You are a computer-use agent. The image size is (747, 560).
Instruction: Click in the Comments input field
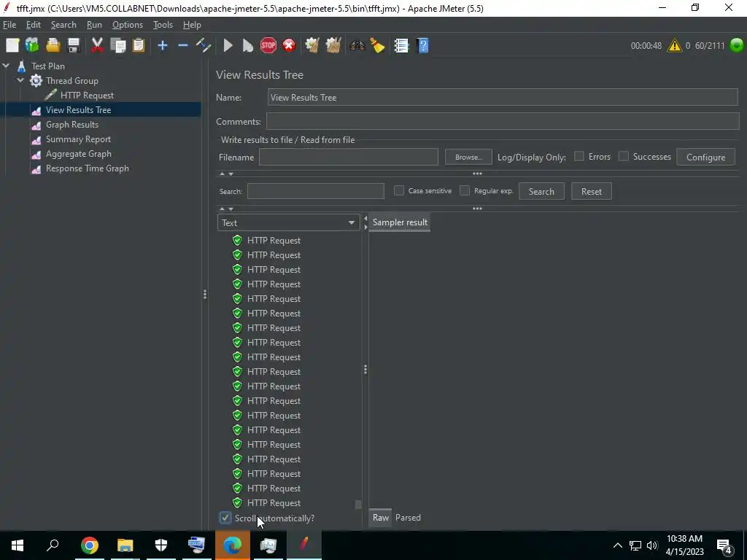click(x=503, y=121)
